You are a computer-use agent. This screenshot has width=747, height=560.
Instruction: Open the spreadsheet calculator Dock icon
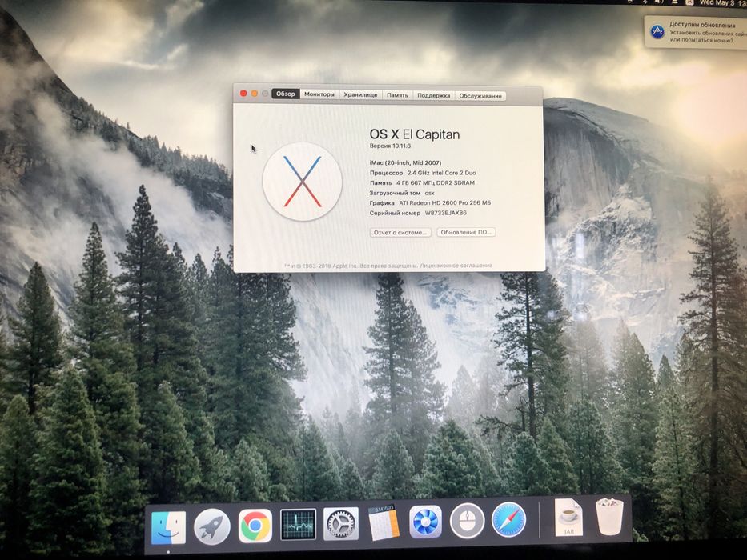click(x=384, y=523)
